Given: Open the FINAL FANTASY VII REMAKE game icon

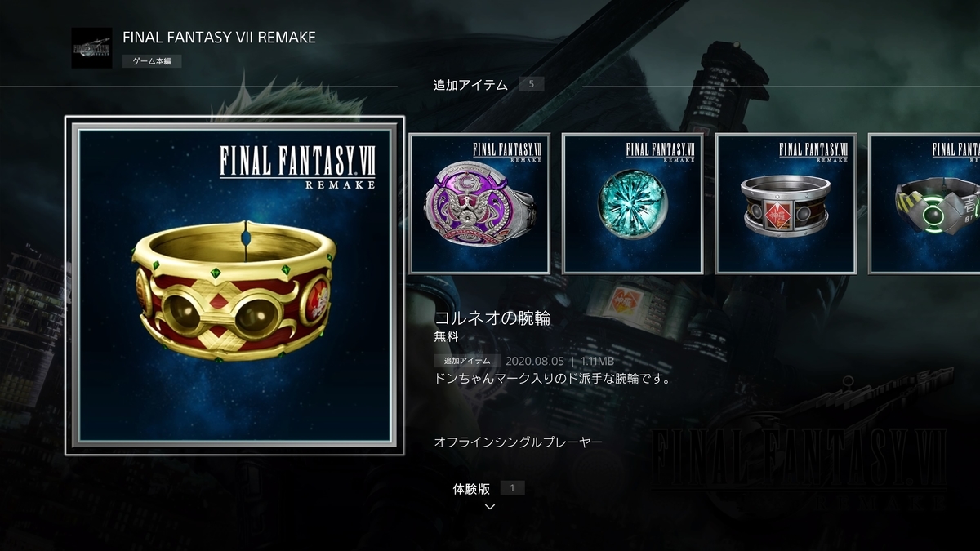Looking at the screenshot, I should 91,47.
